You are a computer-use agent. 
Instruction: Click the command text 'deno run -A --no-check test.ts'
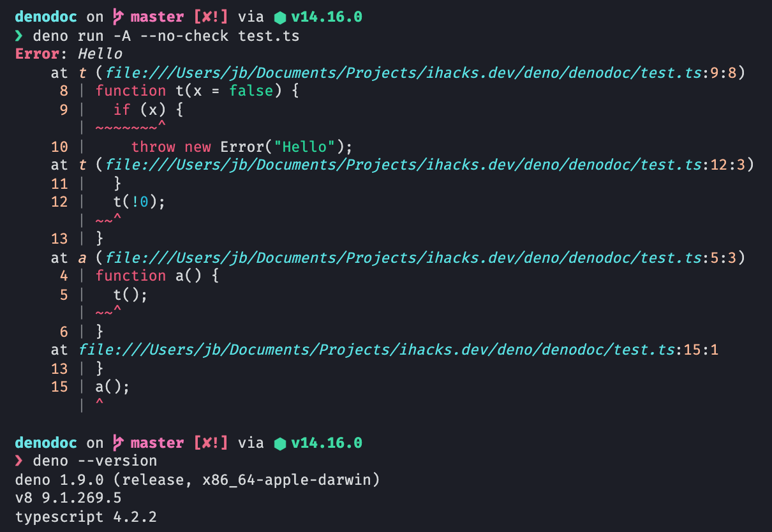(166, 36)
